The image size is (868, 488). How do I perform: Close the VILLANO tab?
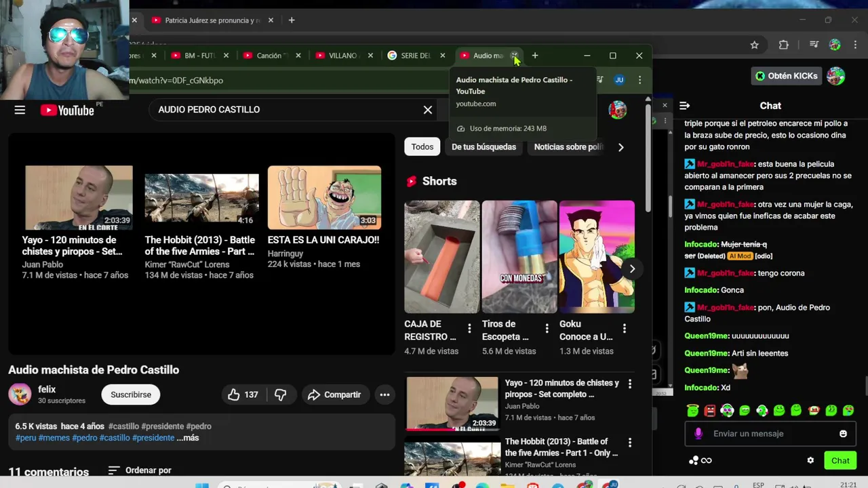[x=370, y=56]
